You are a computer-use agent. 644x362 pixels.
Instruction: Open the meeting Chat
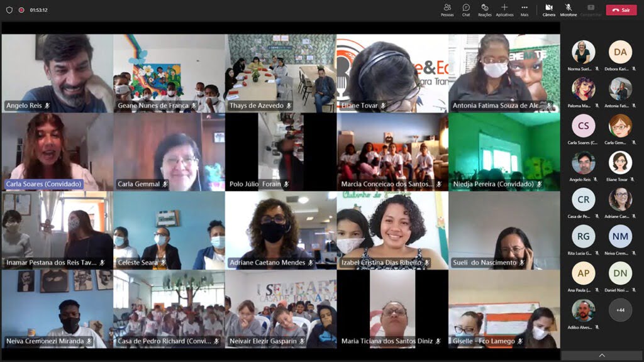point(466,9)
